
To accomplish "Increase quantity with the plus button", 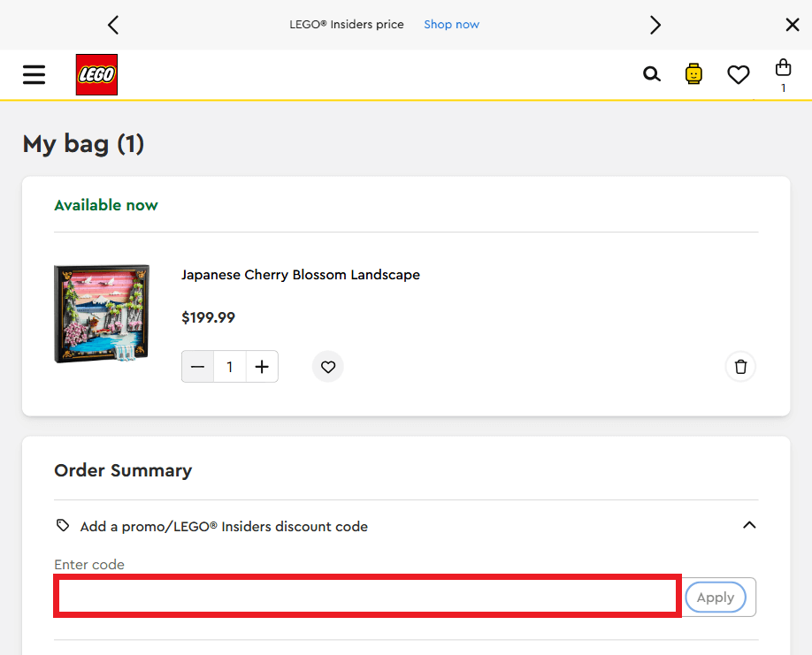I will pyautogui.click(x=261, y=366).
